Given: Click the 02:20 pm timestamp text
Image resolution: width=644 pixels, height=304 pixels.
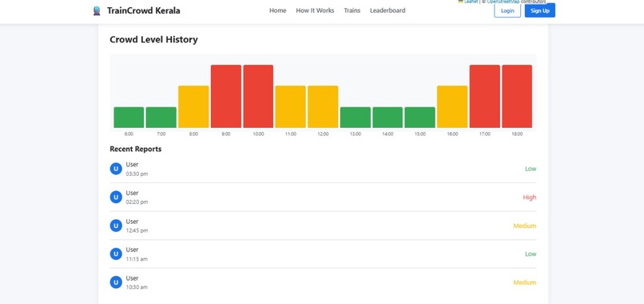Looking at the screenshot, I should click(x=137, y=202).
